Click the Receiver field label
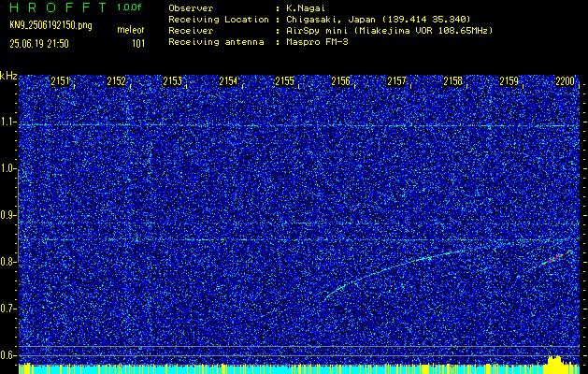 tap(191, 30)
